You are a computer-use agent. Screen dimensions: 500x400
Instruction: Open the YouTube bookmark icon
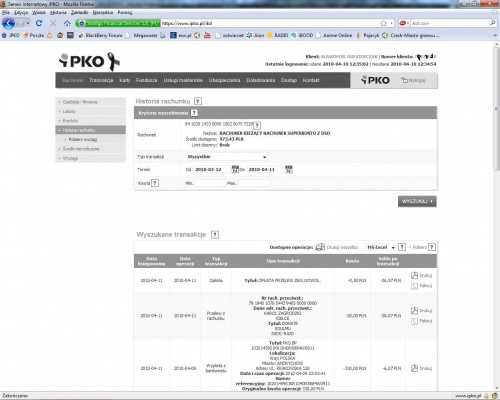click(x=207, y=35)
